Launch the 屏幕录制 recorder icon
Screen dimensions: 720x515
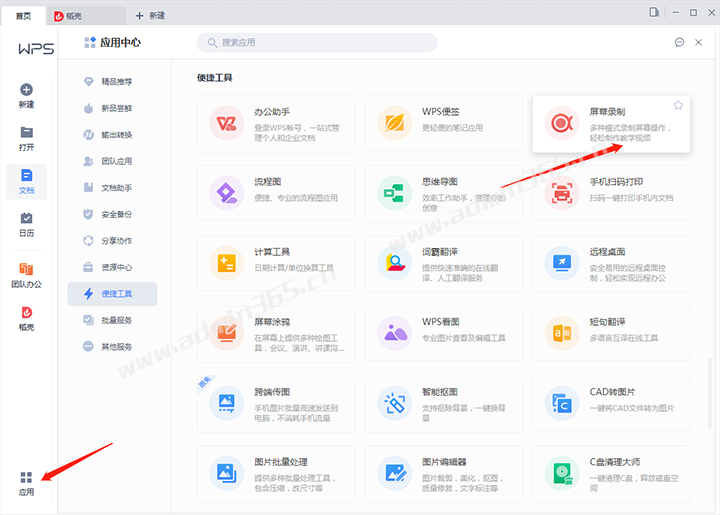(x=562, y=123)
